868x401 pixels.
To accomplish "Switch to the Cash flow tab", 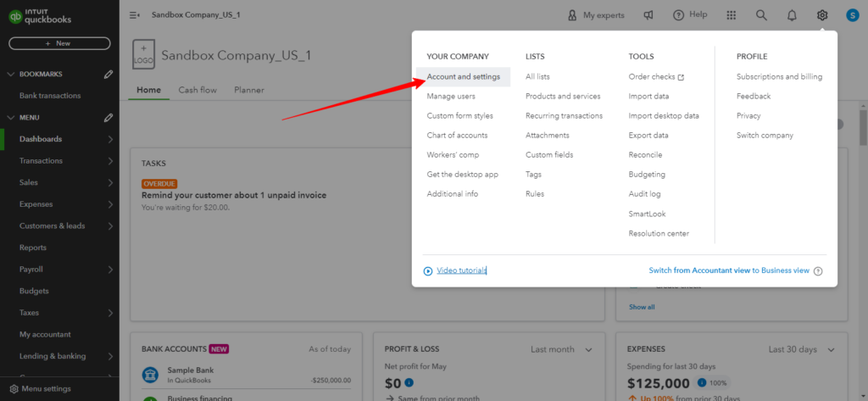I will 198,90.
